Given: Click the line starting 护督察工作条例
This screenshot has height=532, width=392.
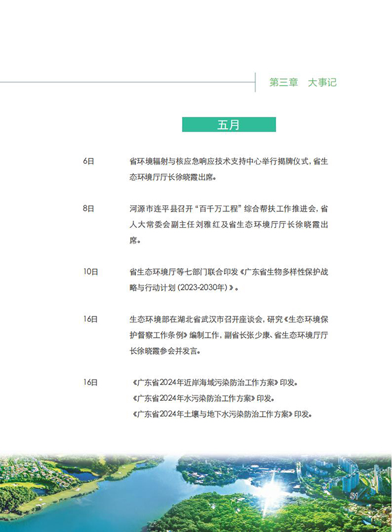Looking at the screenshot, I should pos(229,335).
